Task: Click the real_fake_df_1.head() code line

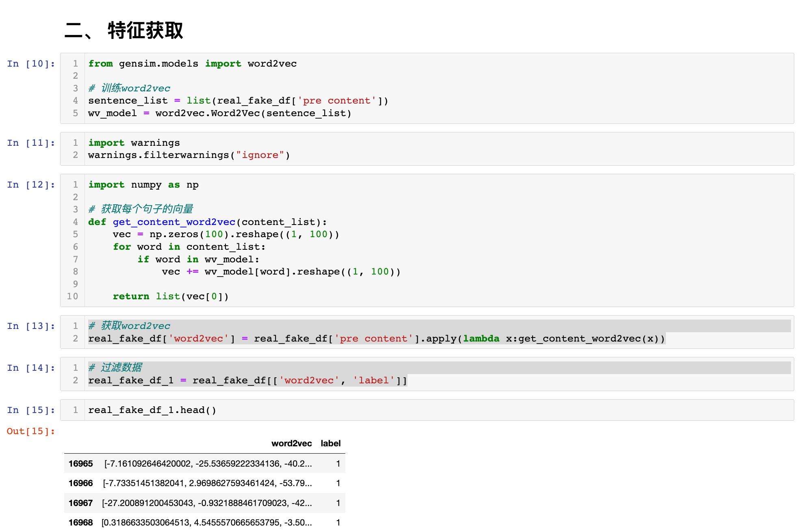Action: [152, 410]
